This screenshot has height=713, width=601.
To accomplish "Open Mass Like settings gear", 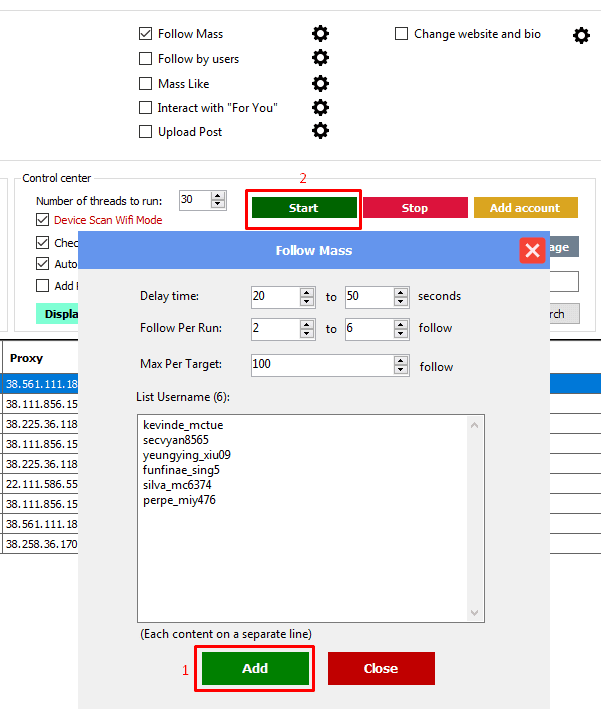I will coord(320,83).
